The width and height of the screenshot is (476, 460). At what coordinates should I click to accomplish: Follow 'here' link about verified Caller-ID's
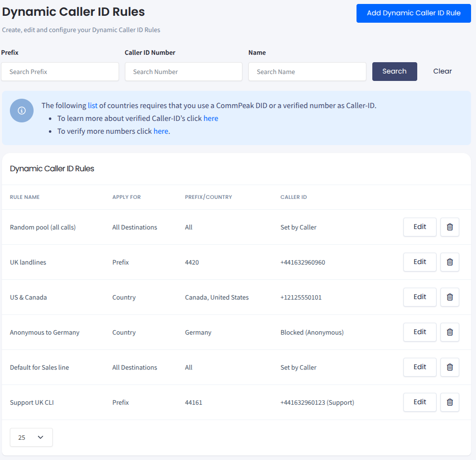click(211, 118)
